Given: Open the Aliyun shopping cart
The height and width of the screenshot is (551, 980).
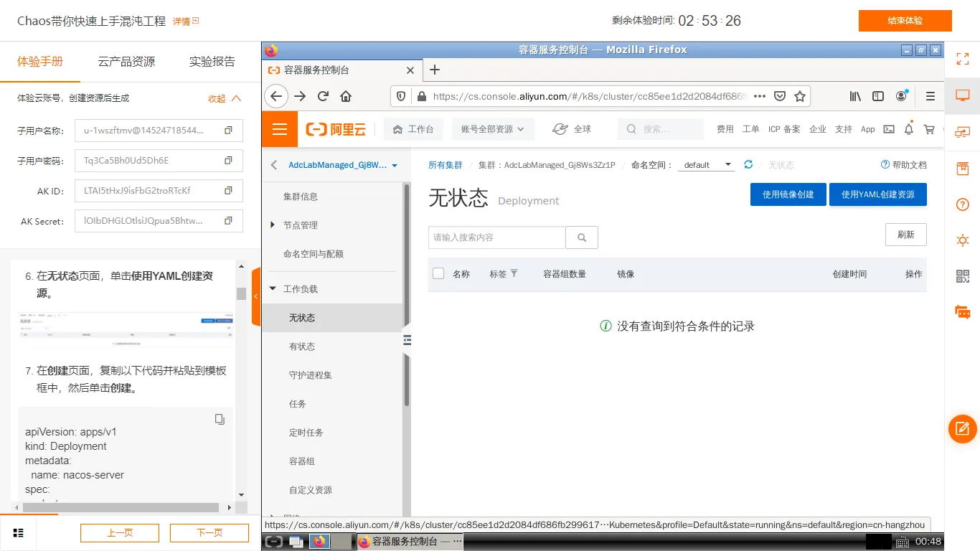Looking at the screenshot, I should [929, 129].
